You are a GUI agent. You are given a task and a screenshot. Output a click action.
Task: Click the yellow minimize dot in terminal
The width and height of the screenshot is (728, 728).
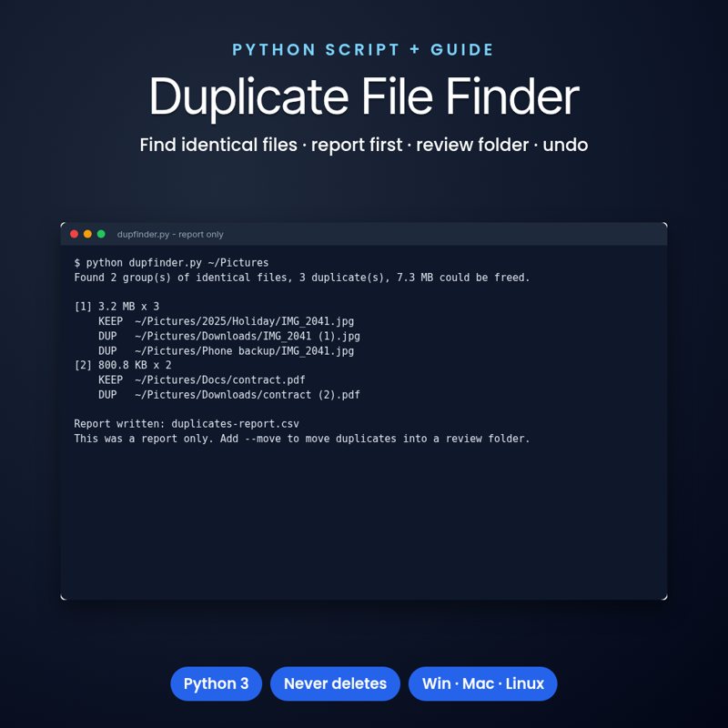coord(87,234)
